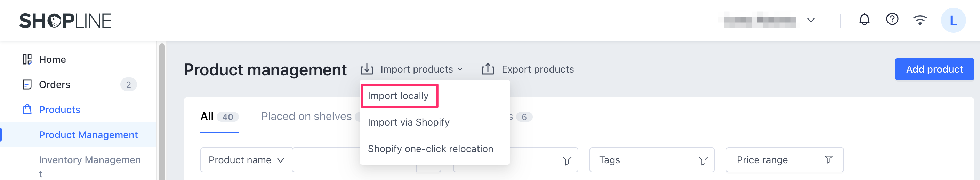Open the Price range filter
The width and height of the screenshot is (980, 180).
784,160
